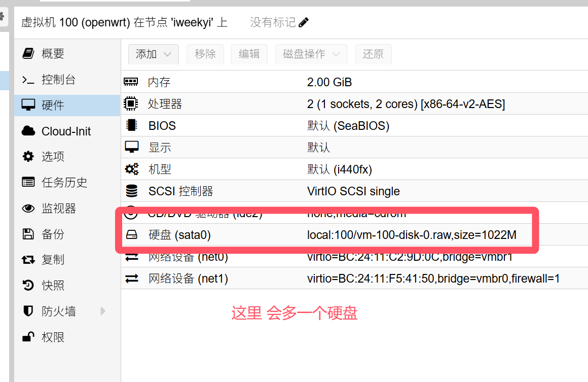Expand the 添加 dropdown button

[x=153, y=54]
